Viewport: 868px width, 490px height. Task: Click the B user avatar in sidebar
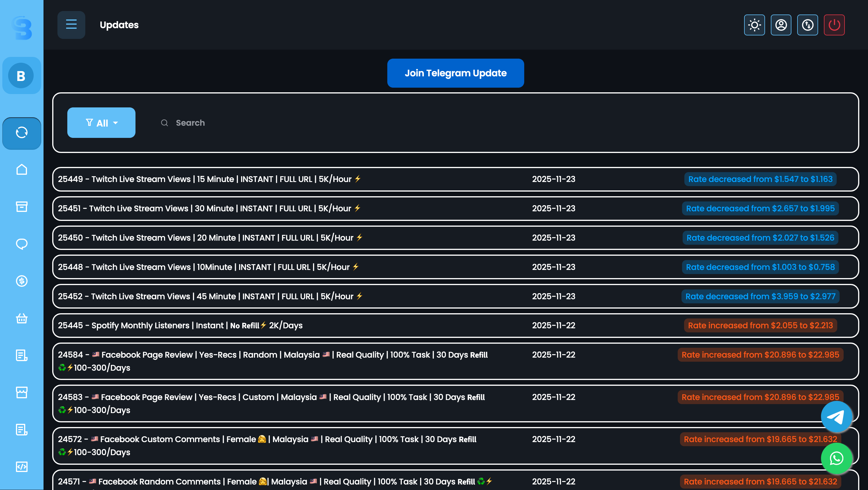click(21, 76)
